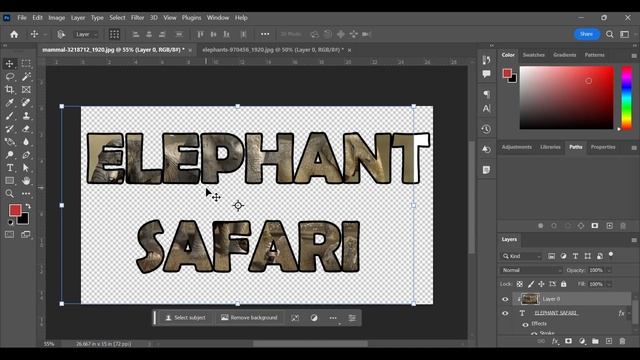Image resolution: width=640 pixels, height=360 pixels.
Task: Open the Kind filter dropdown
Action: pyautogui.click(x=522, y=256)
